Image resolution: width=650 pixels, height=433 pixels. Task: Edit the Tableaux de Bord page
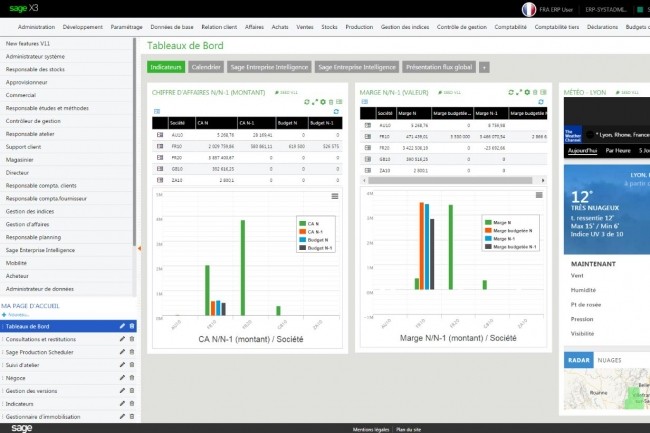(122, 326)
